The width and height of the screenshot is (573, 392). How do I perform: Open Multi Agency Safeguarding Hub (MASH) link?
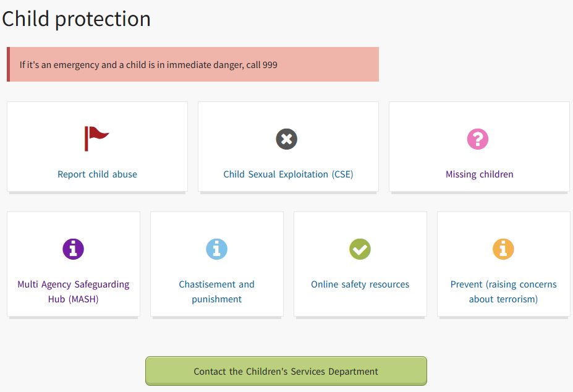tap(74, 291)
